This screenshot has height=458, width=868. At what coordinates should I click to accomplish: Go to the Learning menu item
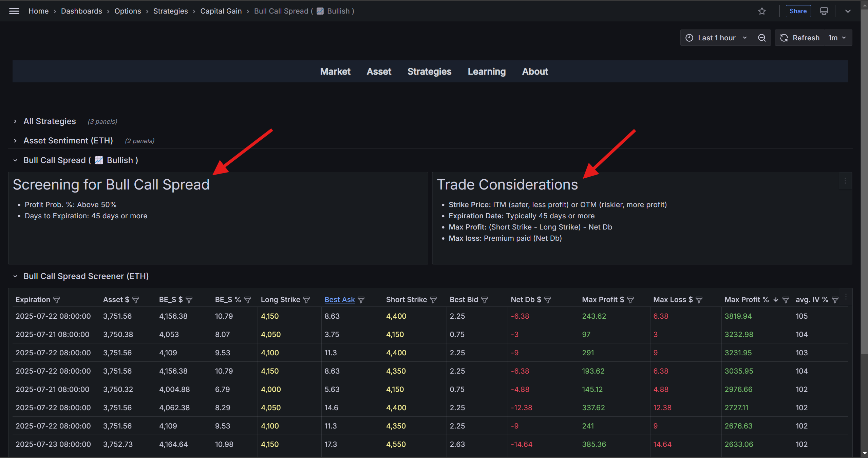tap(487, 72)
